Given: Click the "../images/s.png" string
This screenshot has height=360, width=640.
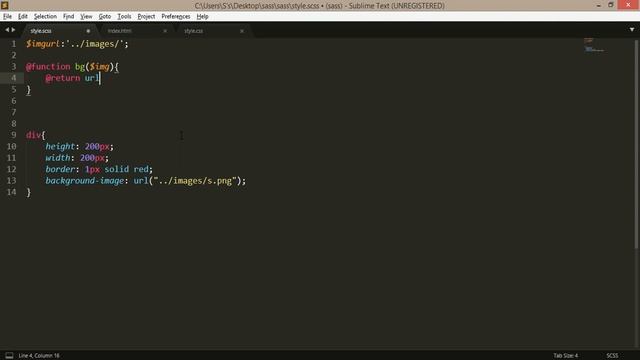Looking at the screenshot, I should coord(195,180).
